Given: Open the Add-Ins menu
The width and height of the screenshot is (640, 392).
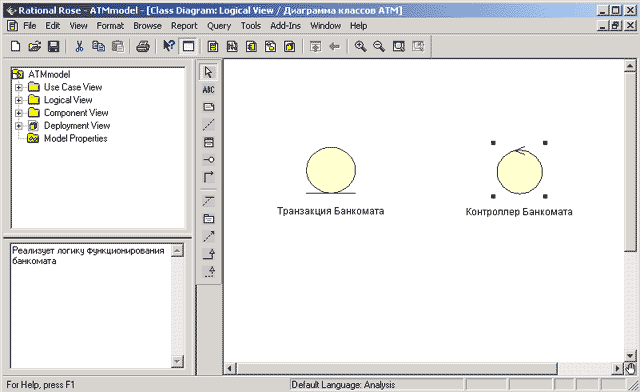Looking at the screenshot, I should pos(285,26).
